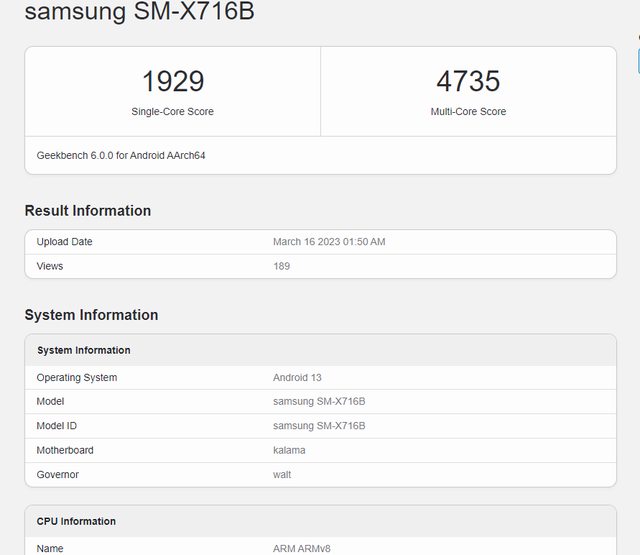640x555 pixels.
Task: Click the Views count value 189
Action: (x=281, y=266)
